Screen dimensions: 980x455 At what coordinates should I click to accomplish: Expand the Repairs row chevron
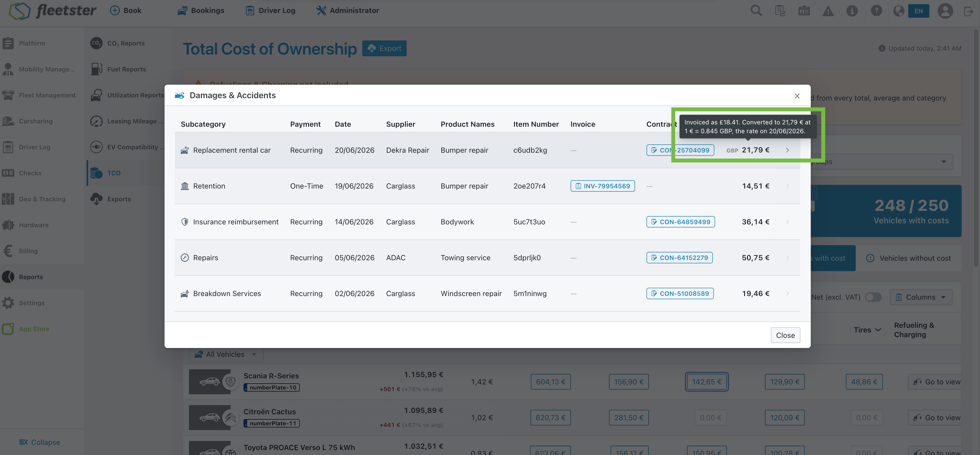coord(787,258)
